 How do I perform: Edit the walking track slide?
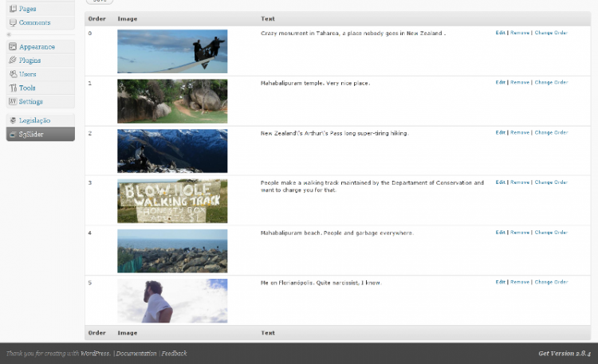coord(501,182)
